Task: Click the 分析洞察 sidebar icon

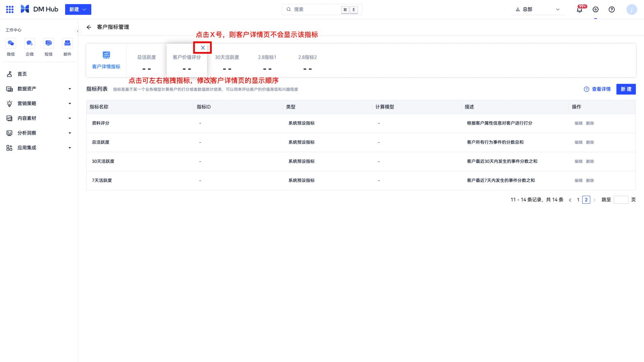Action: click(9, 133)
